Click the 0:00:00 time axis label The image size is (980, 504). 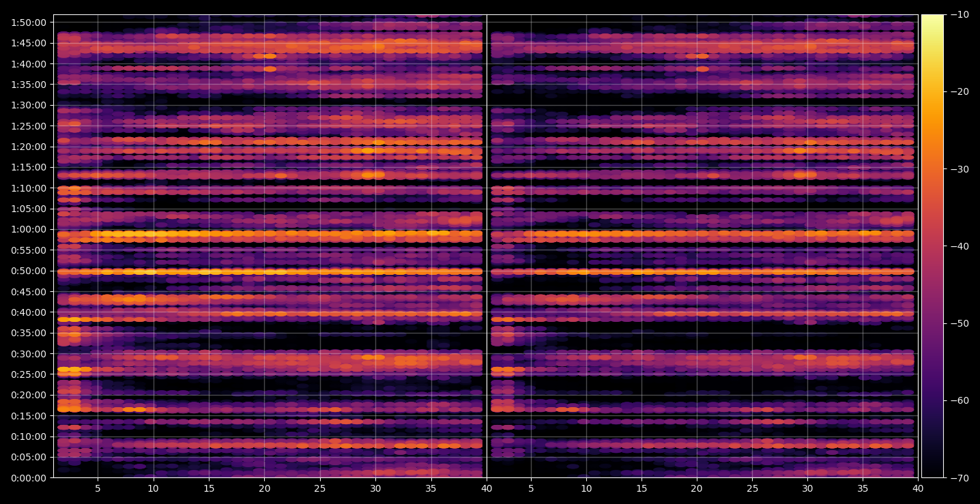29,477
